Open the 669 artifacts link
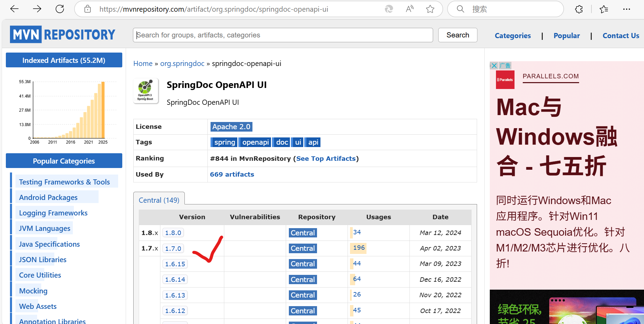The image size is (644, 324). tap(232, 174)
